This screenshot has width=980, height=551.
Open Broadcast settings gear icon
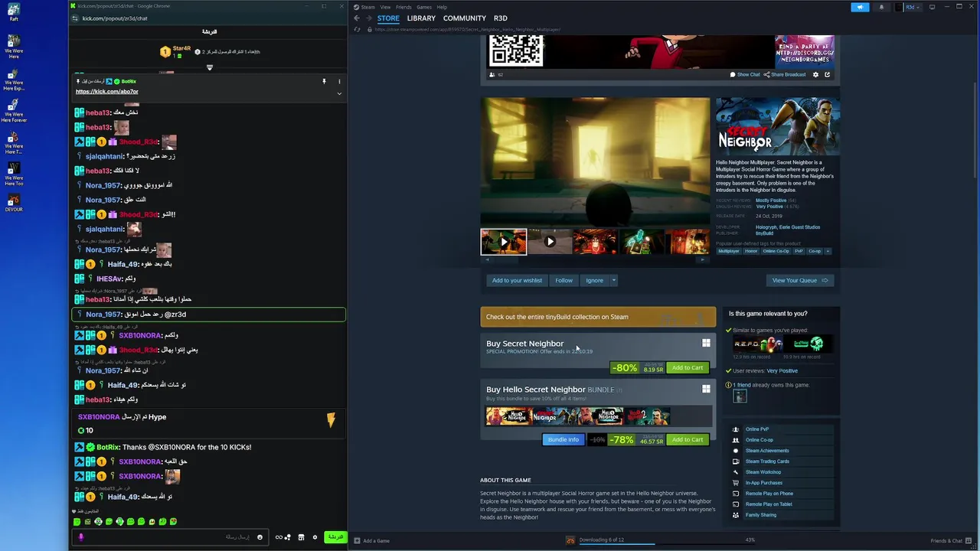(815, 75)
